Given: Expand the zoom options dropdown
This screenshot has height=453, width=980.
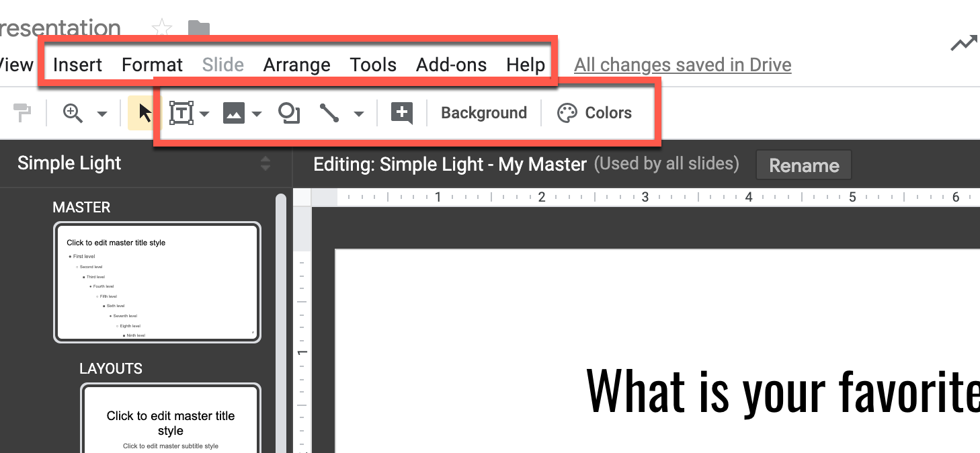Looking at the screenshot, I should click(x=101, y=114).
